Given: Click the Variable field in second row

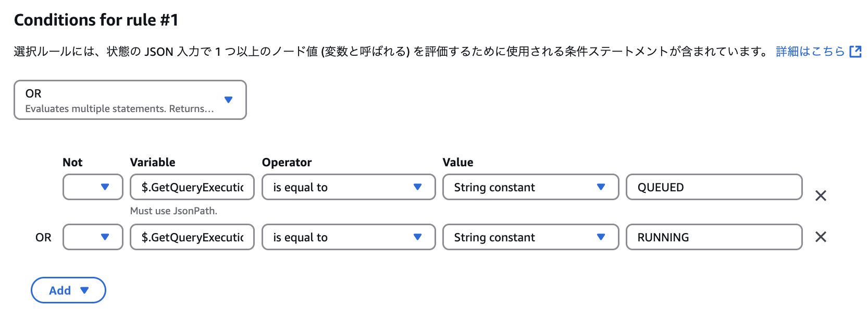Looking at the screenshot, I should coord(192,237).
